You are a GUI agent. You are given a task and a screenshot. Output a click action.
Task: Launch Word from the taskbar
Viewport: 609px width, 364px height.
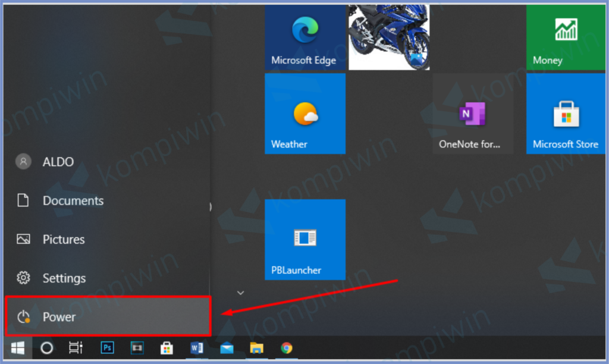click(x=197, y=348)
